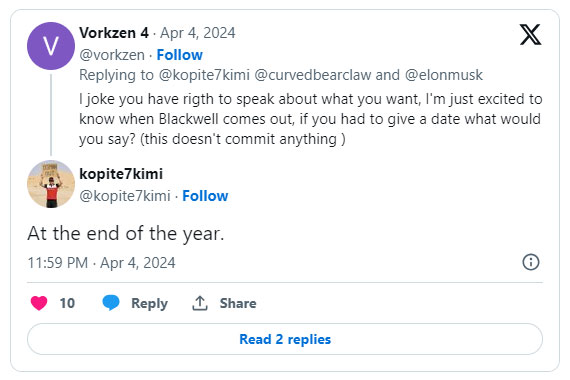This screenshot has height=380, width=570.
Task: Click the blue reply bubble icon
Action: click(111, 303)
